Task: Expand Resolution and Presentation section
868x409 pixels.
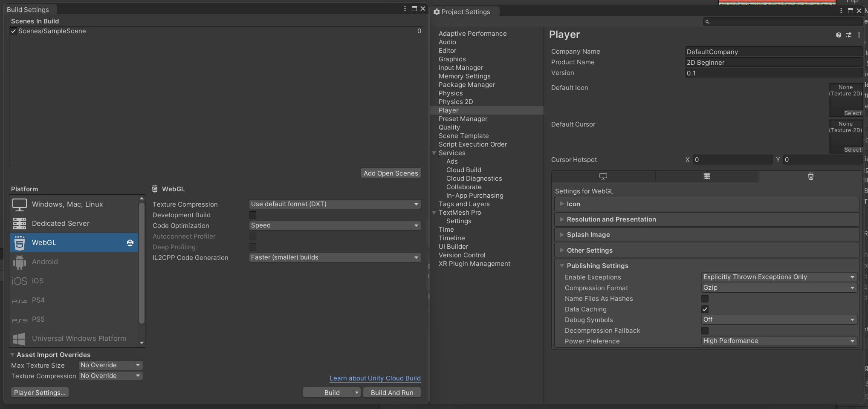Action: point(707,219)
